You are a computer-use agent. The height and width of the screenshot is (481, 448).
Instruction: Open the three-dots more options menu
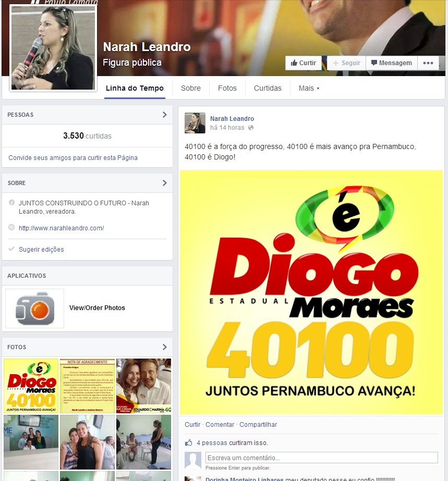click(428, 63)
